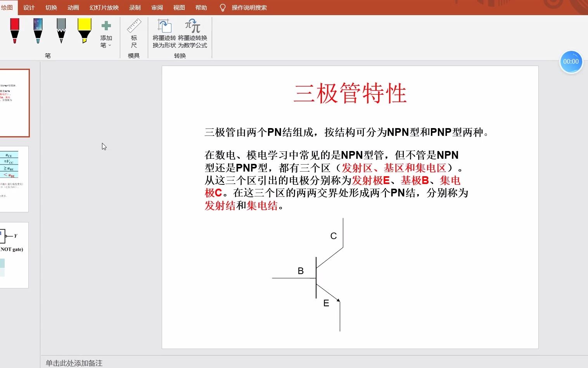Open the 添加笔 (Add Pen) dropdown

(x=106, y=35)
